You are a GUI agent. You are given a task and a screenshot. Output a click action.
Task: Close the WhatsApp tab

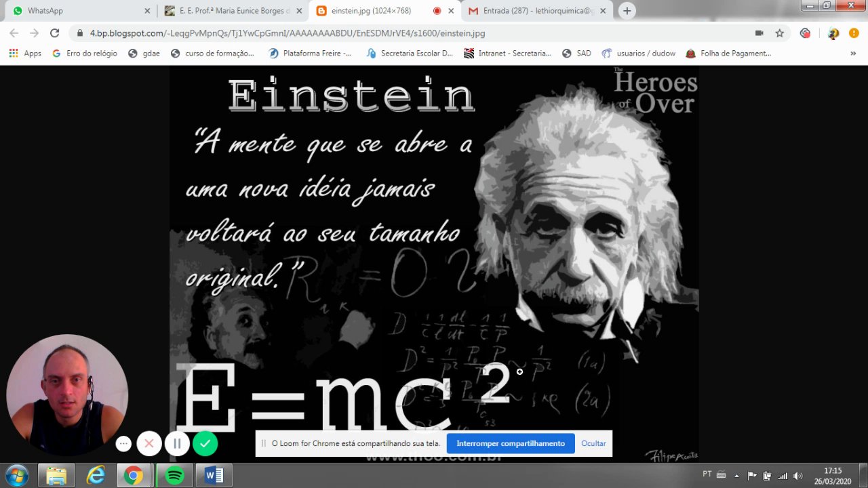(147, 11)
